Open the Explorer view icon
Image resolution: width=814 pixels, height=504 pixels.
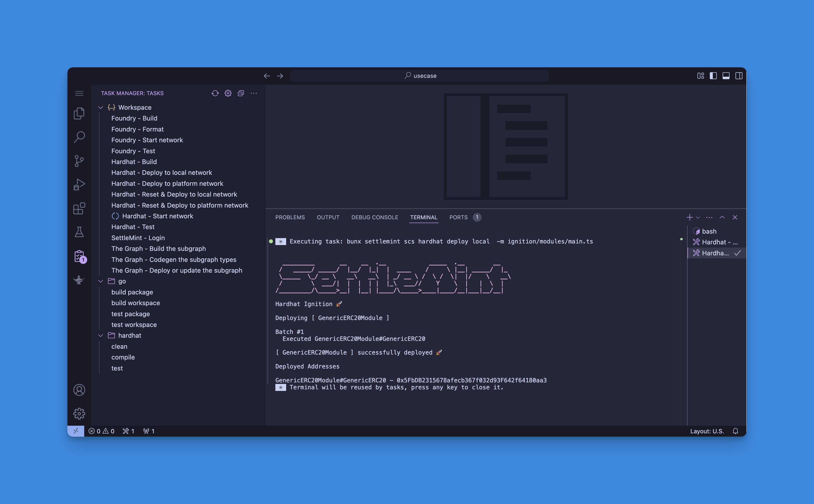[x=79, y=113]
